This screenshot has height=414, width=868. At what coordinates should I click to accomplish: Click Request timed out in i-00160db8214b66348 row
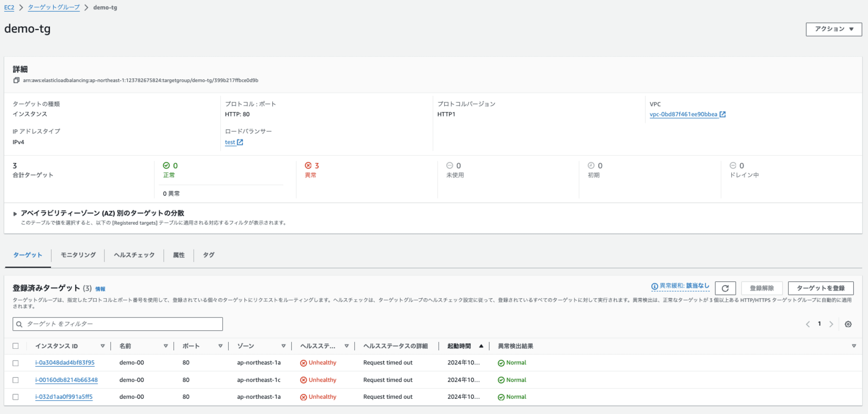point(388,380)
